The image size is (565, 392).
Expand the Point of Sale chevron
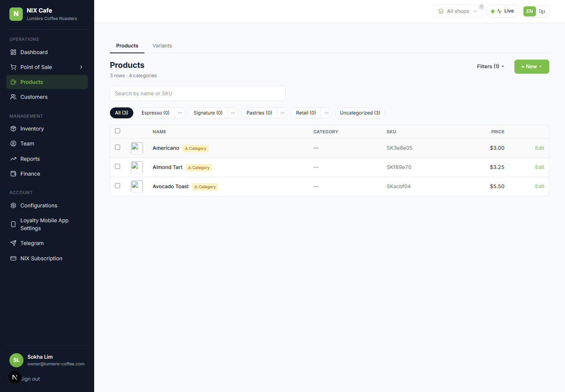pyautogui.click(x=81, y=67)
